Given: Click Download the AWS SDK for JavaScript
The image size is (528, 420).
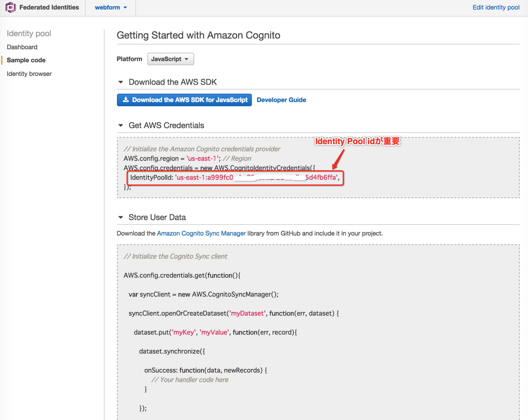Looking at the screenshot, I should click(x=184, y=100).
